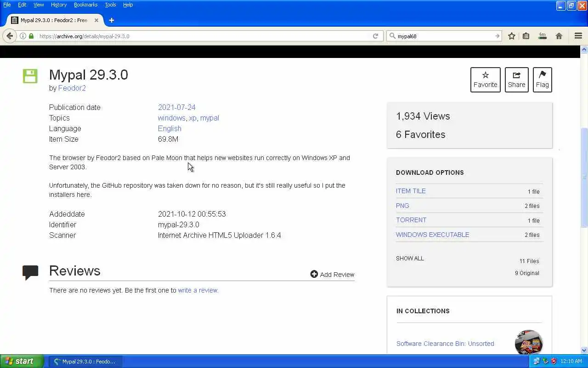Click the English language link
The height and width of the screenshot is (368, 588).
tap(170, 128)
